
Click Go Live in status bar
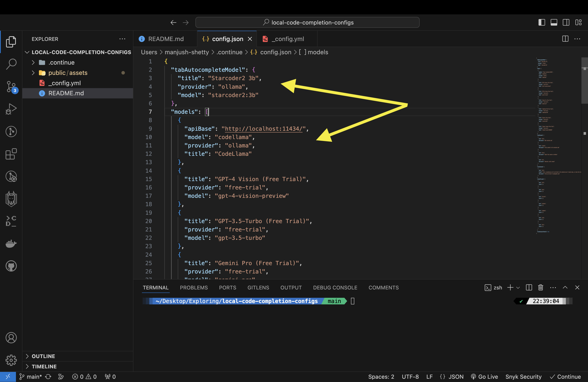click(x=485, y=377)
